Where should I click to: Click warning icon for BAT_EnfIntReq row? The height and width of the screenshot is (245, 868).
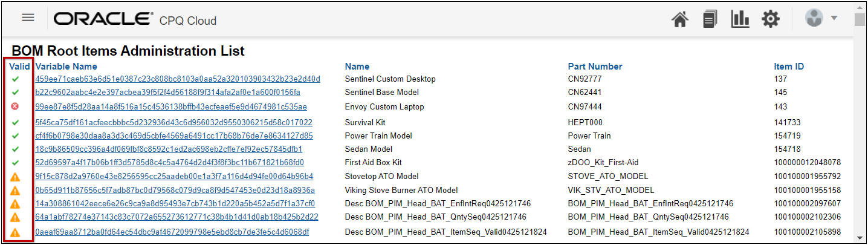16,204
